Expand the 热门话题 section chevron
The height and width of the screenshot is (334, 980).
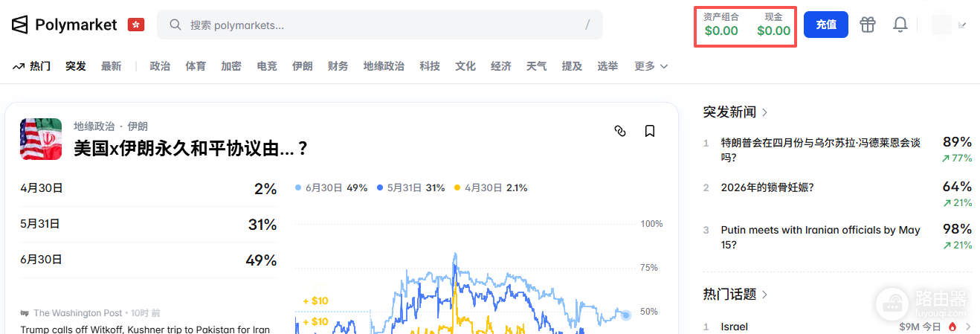point(765,295)
